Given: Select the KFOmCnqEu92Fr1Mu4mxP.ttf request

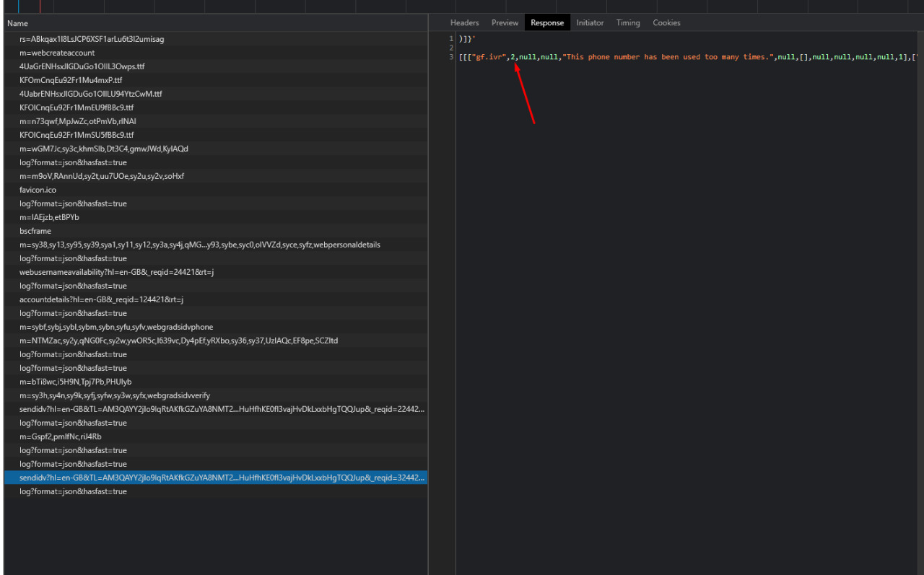Looking at the screenshot, I should tap(215, 80).
